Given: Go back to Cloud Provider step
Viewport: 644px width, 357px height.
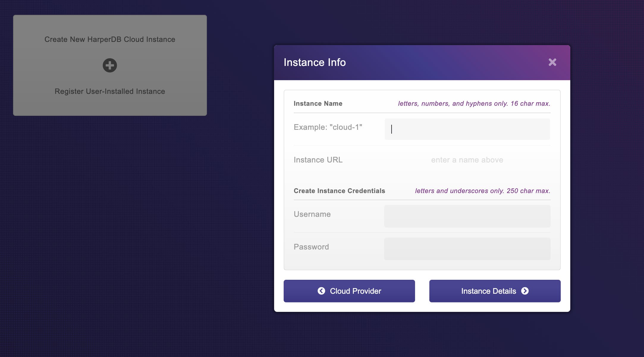Looking at the screenshot, I should [349, 291].
